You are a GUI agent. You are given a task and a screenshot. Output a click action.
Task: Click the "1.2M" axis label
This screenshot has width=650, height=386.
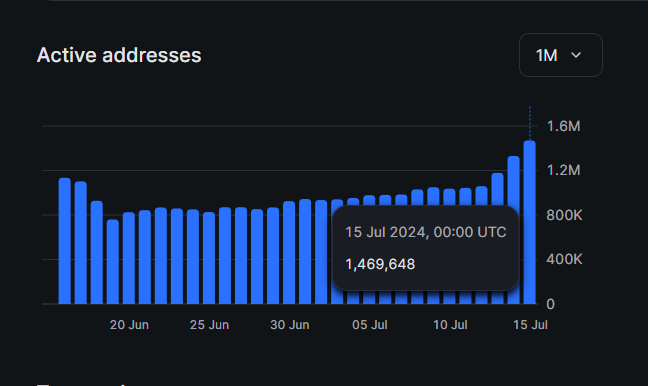(563, 170)
